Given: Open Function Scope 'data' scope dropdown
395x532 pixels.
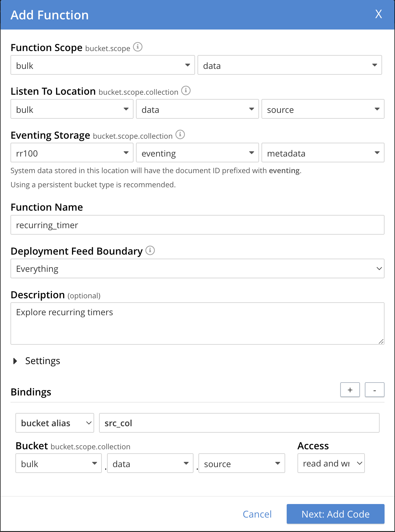Looking at the screenshot, I should [289, 65].
